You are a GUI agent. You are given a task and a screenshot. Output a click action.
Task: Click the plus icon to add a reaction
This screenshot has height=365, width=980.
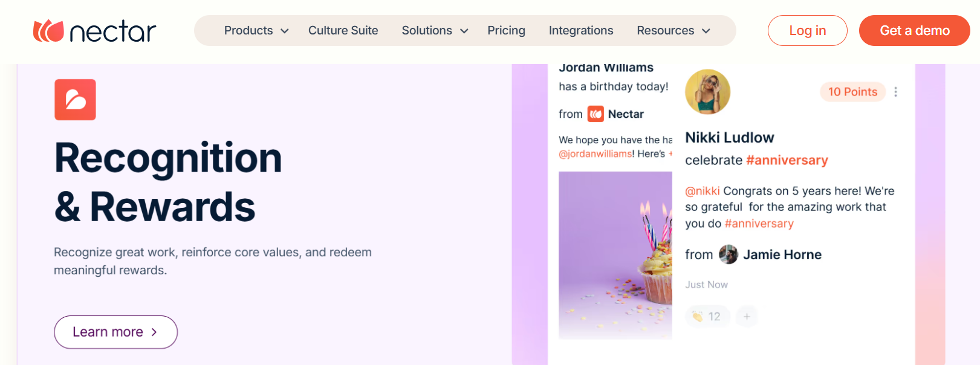[x=746, y=316]
